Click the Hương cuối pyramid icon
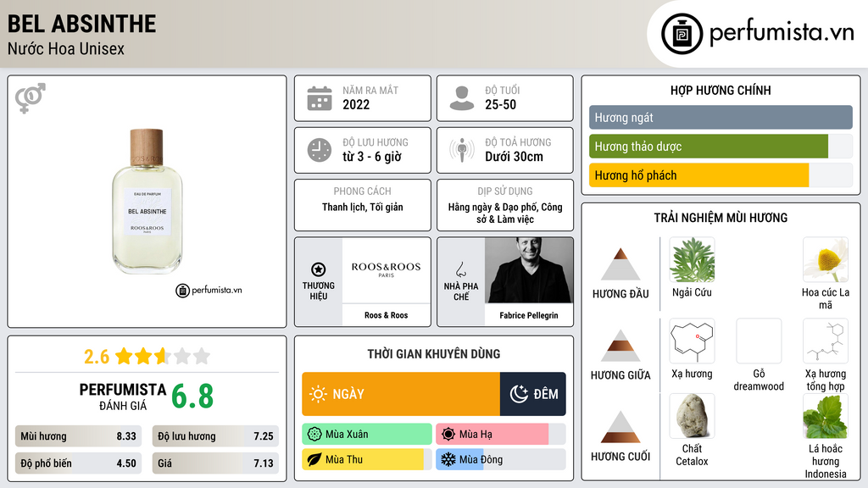868x488 pixels. 620,427
